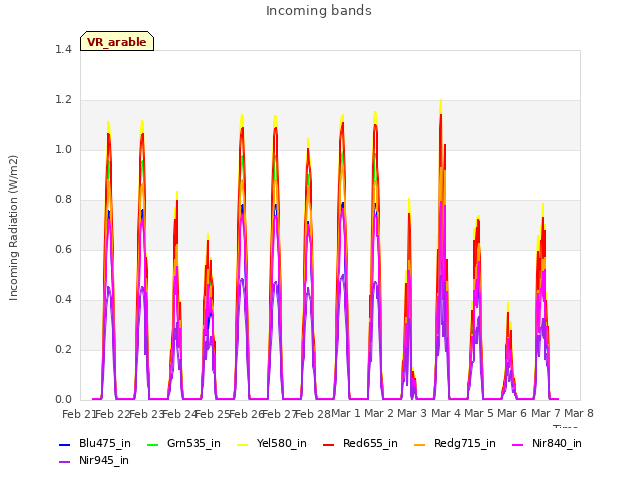The width and height of the screenshot is (640, 480).
Task: Click the Mar 3 x-axis tick label
Action: (412, 413)
